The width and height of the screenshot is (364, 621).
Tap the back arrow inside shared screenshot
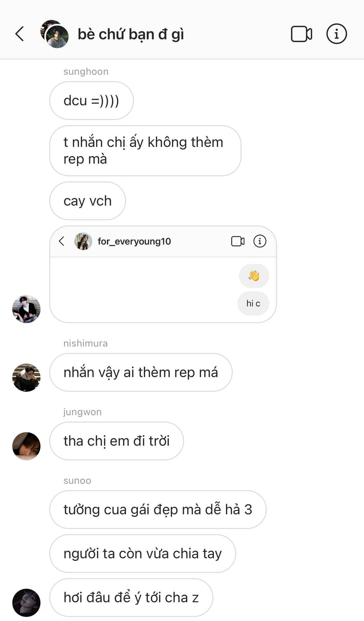point(62,241)
